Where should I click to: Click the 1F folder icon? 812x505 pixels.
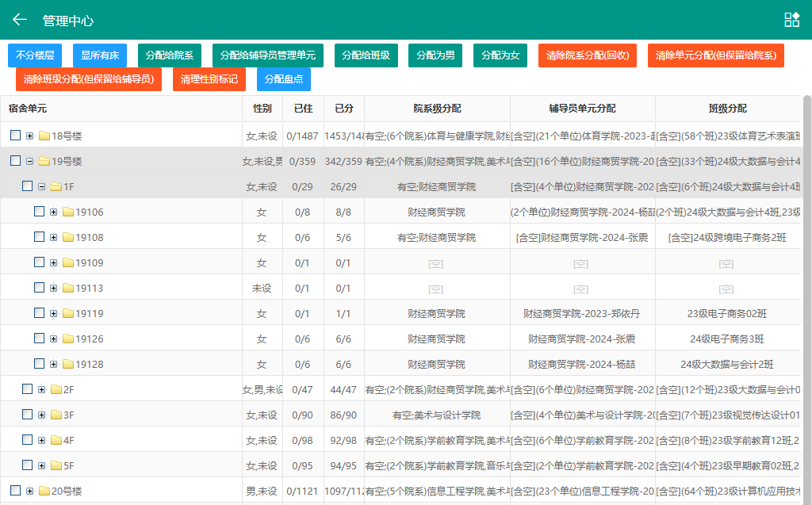[x=56, y=186]
